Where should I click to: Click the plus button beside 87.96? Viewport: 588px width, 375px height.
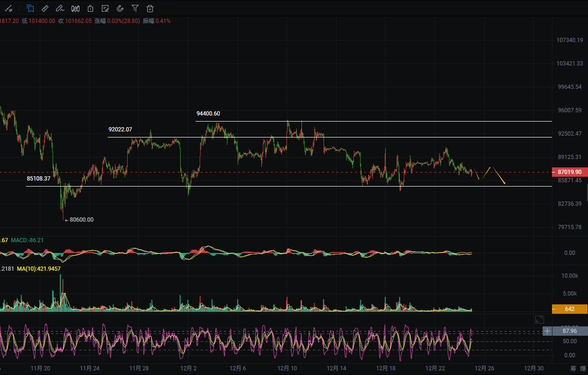547,331
